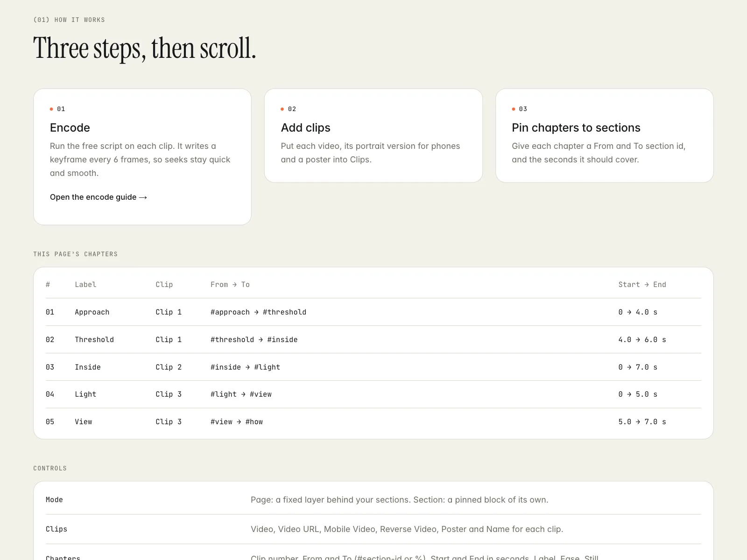
Task: Click the 01 step number in Encode card
Action: click(61, 109)
